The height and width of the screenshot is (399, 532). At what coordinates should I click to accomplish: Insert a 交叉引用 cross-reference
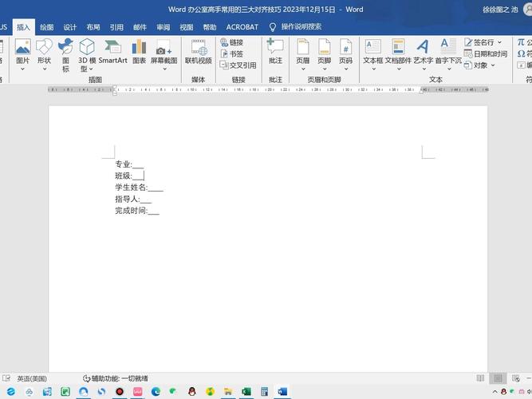click(x=238, y=65)
